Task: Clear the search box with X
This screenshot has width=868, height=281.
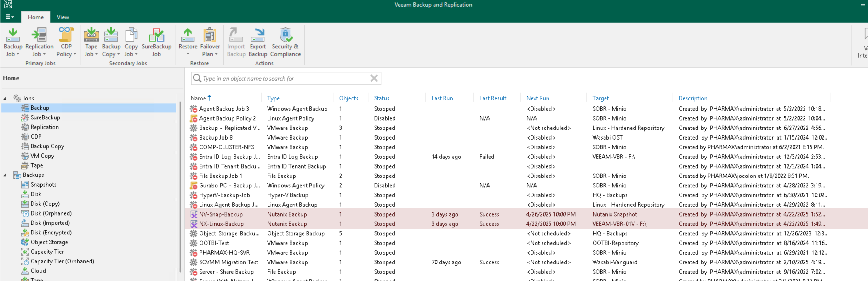Action: point(374,78)
